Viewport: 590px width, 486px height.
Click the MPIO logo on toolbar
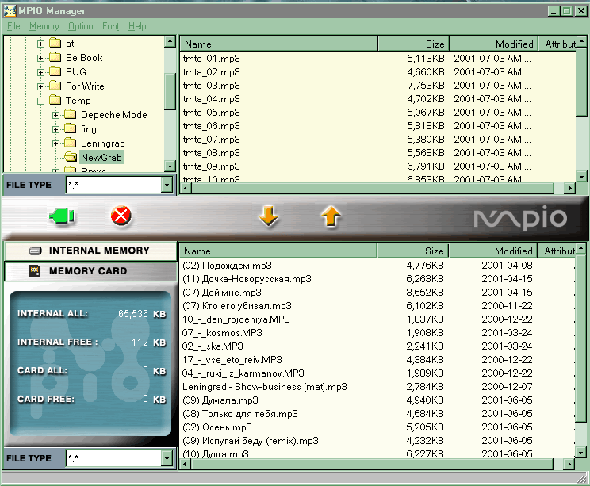coord(520,218)
